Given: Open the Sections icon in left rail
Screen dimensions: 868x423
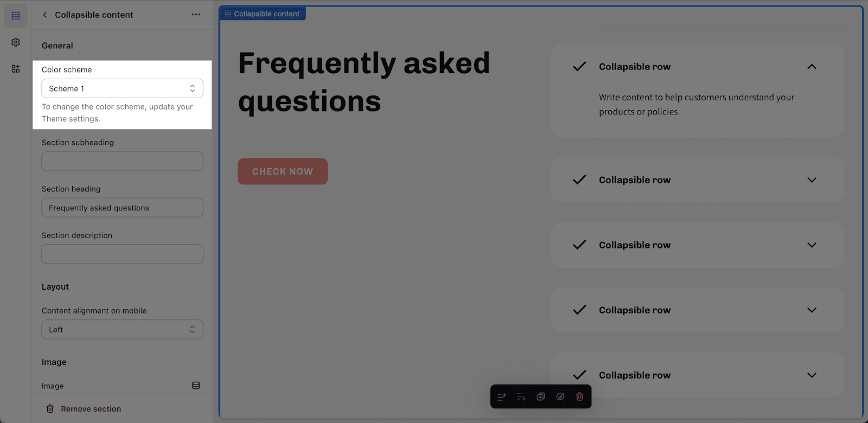Looking at the screenshot, I should coord(16,16).
